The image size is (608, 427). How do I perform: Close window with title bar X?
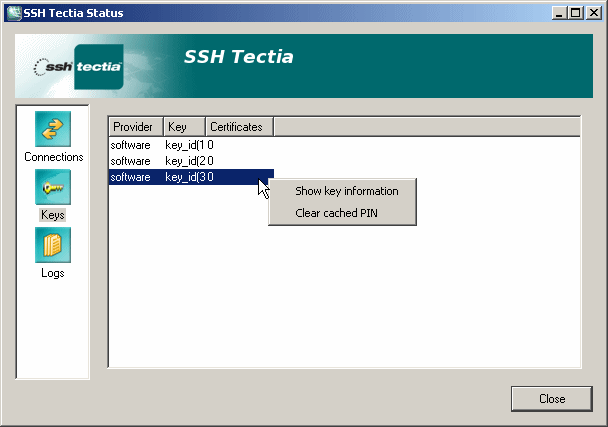pos(594,13)
